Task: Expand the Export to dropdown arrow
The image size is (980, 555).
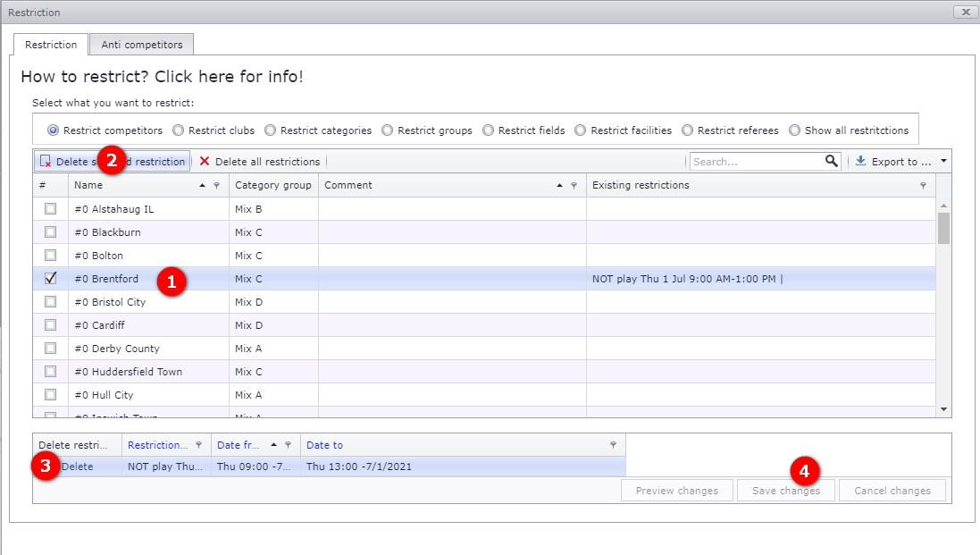Action: click(943, 161)
